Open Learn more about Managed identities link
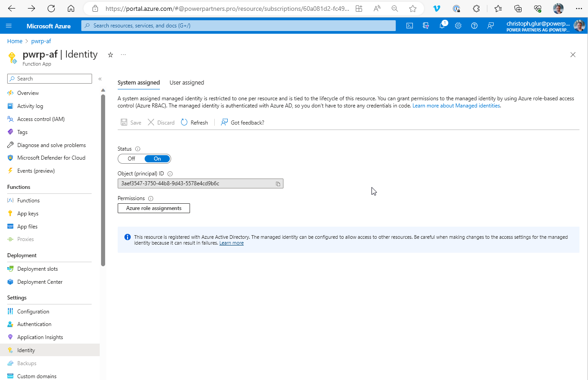This screenshot has height=380, width=588. click(456, 106)
